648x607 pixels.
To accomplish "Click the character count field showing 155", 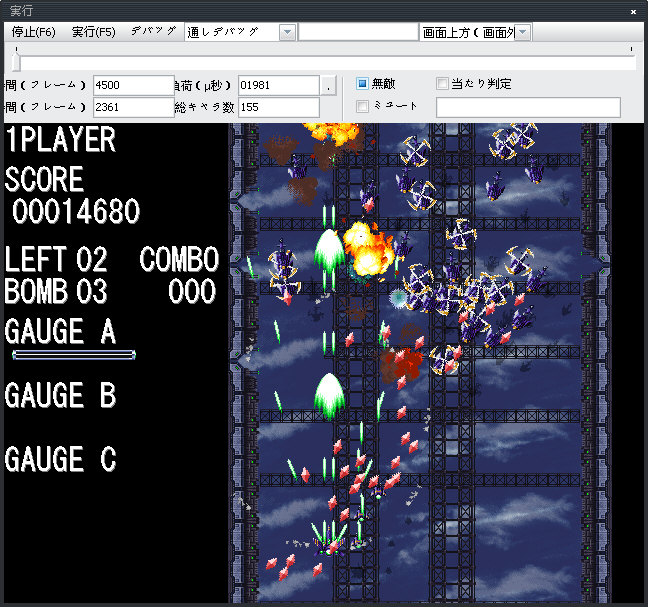I will (279, 107).
